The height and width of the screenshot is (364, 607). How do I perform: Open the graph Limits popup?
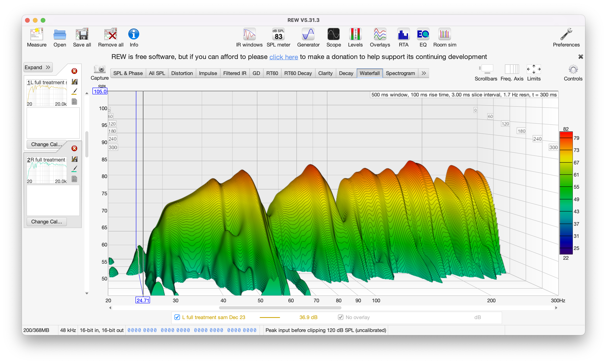coord(534,70)
